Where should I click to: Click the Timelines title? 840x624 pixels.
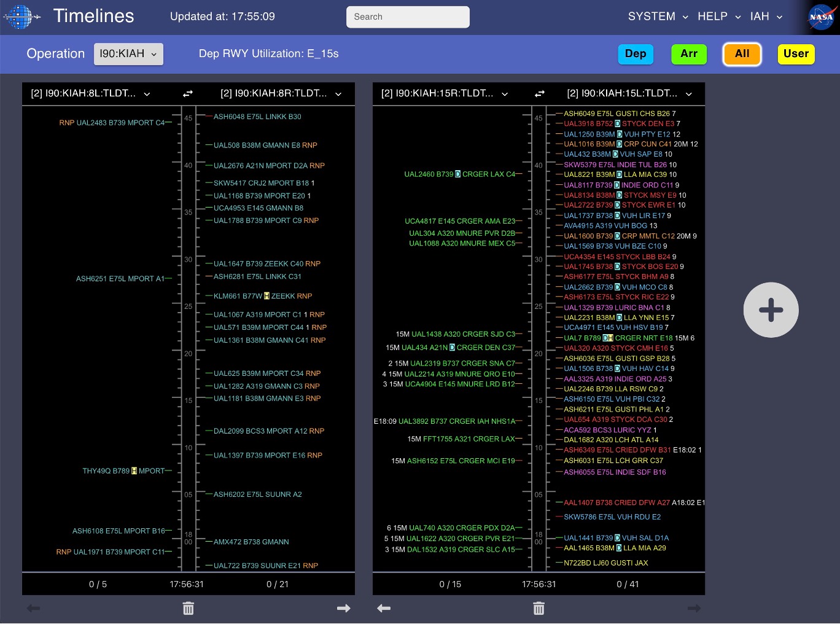coord(93,16)
